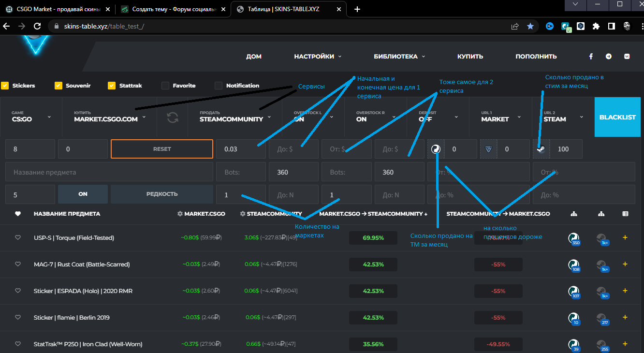Click the refresh swap arrows icon
The width and height of the screenshot is (644, 353).
tap(173, 117)
